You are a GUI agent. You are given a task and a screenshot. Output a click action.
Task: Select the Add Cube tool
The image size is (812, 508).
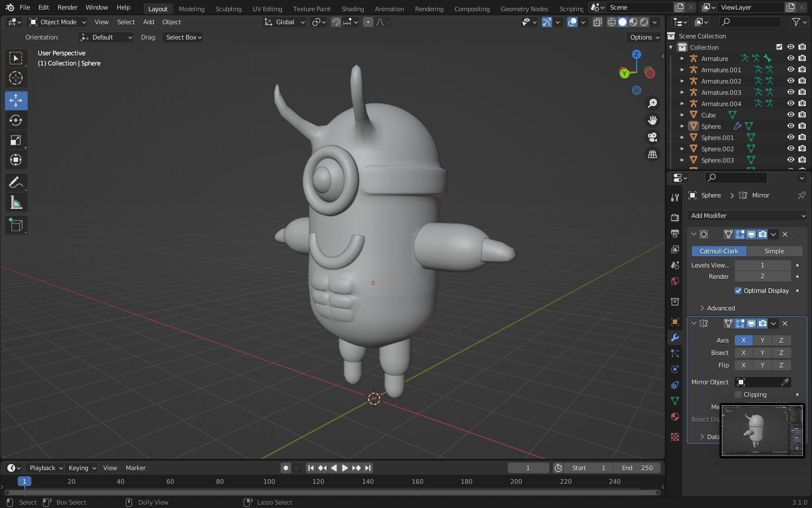click(16, 225)
